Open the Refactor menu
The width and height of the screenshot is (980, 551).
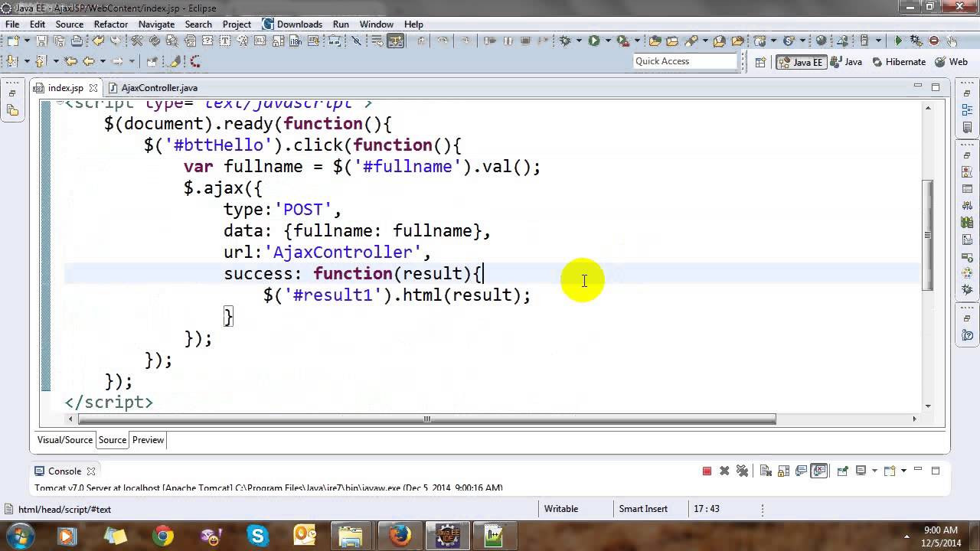tap(110, 24)
